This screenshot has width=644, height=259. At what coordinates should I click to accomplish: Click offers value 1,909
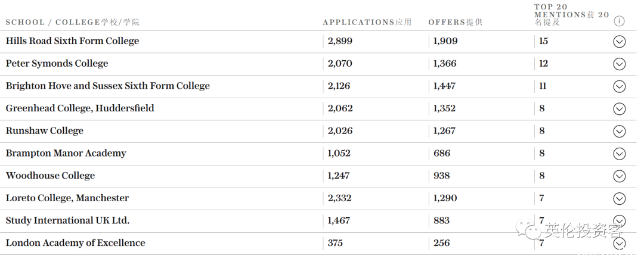pyautogui.click(x=445, y=41)
